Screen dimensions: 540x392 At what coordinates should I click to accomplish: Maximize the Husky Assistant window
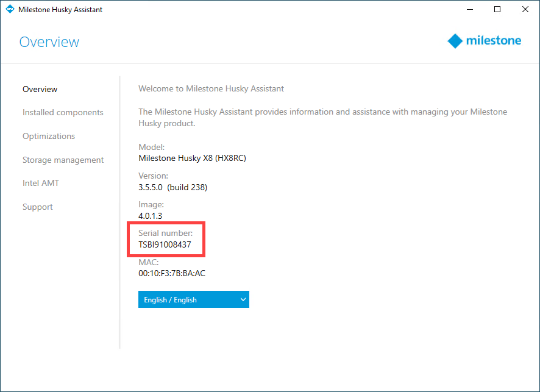(497, 9)
